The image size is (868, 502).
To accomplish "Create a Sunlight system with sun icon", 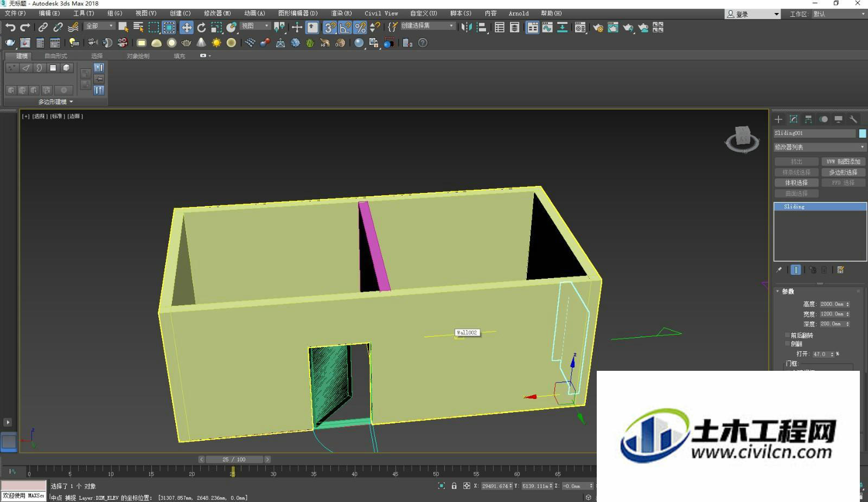I will coord(216,42).
